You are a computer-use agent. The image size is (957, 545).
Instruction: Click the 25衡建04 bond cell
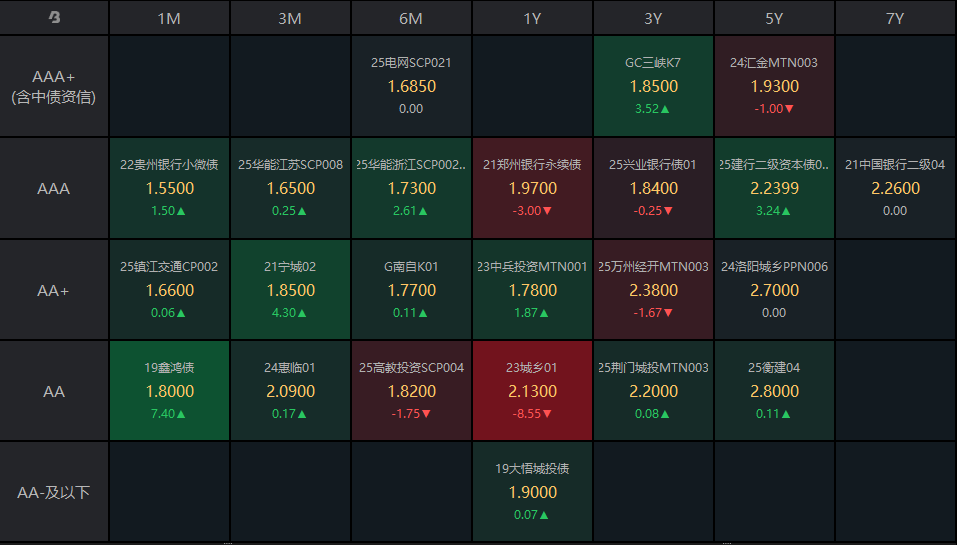tap(774, 391)
